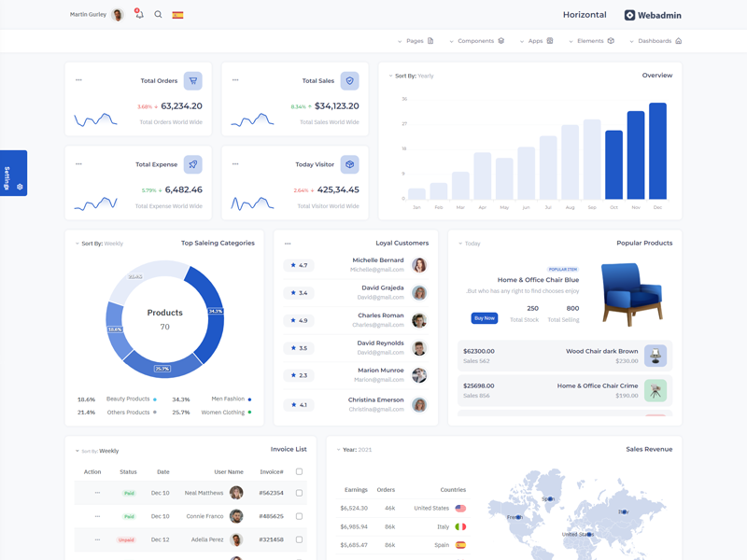Click the Spanish flag language icon
Viewport: 747px width, 560px height.
(177, 15)
